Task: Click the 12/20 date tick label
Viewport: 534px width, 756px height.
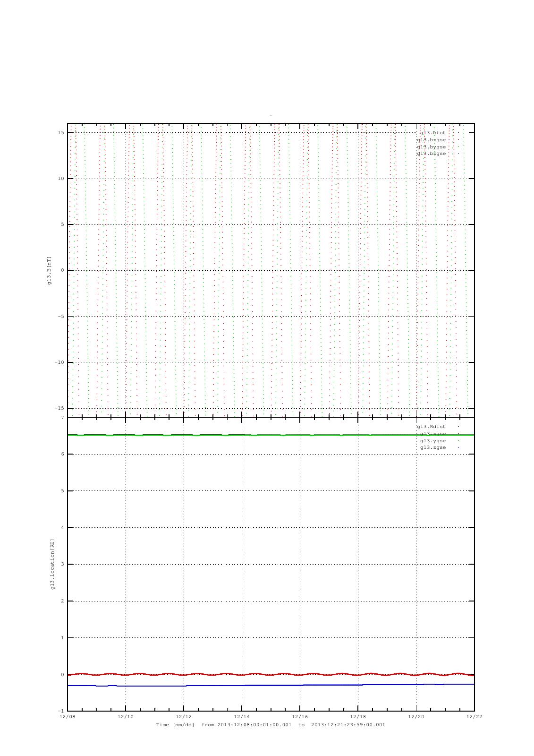Action: point(416,717)
